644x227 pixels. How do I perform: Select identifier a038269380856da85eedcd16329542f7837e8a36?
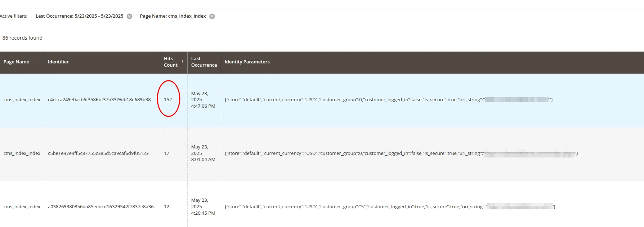pos(101,207)
